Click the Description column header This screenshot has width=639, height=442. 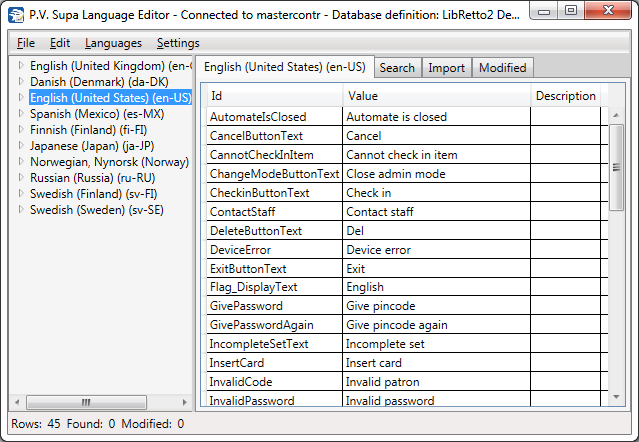(565, 96)
